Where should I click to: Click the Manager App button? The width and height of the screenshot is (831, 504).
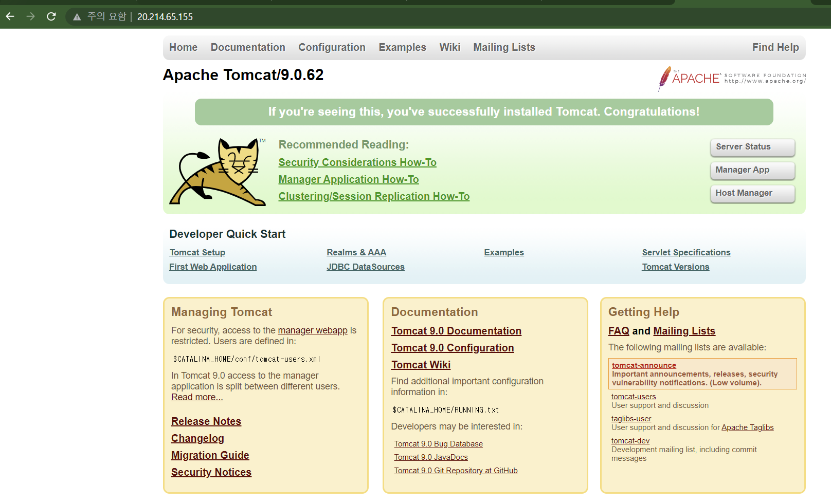[753, 170]
